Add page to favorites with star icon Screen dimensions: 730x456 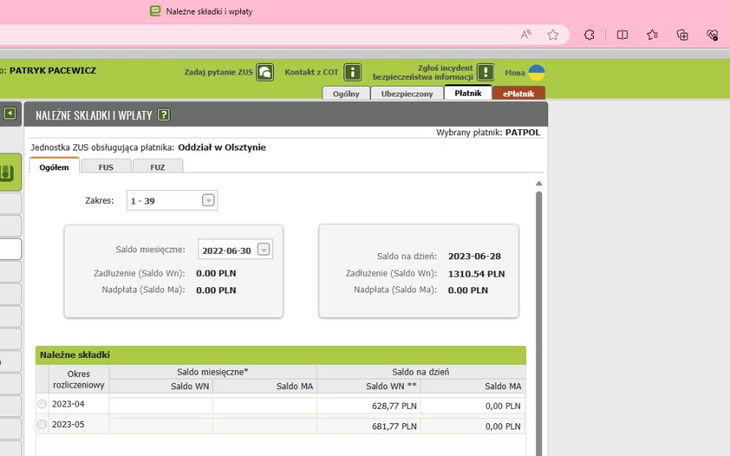pyautogui.click(x=553, y=35)
